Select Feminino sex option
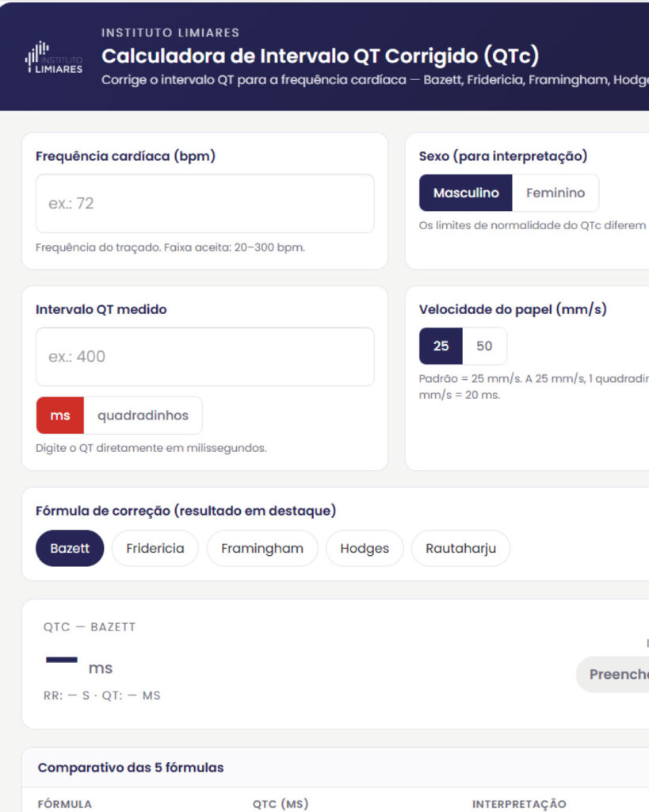649x812 pixels. tap(555, 193)
